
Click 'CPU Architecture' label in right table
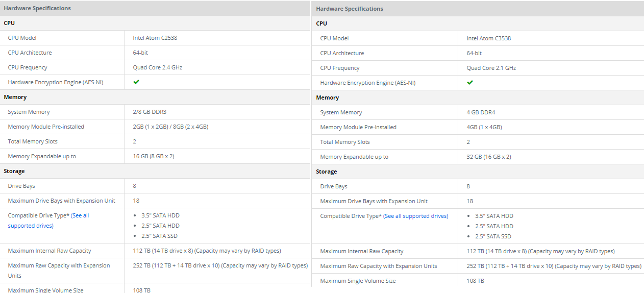point(342,53)
